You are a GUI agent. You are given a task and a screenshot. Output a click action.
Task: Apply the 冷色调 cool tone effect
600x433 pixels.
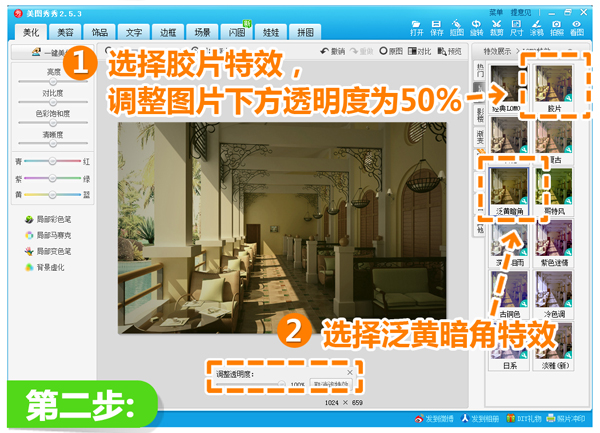point(554,294)
